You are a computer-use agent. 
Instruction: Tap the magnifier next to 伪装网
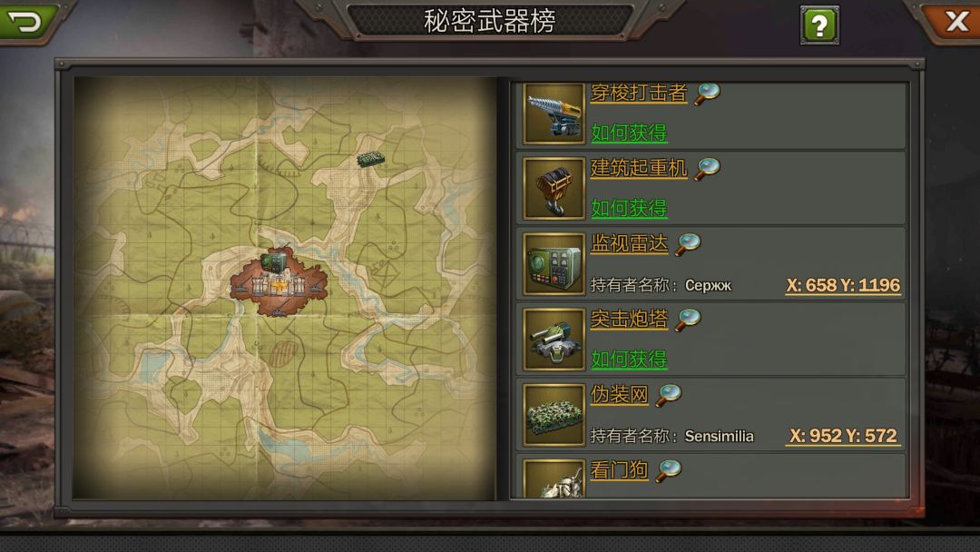click(668, 394)
